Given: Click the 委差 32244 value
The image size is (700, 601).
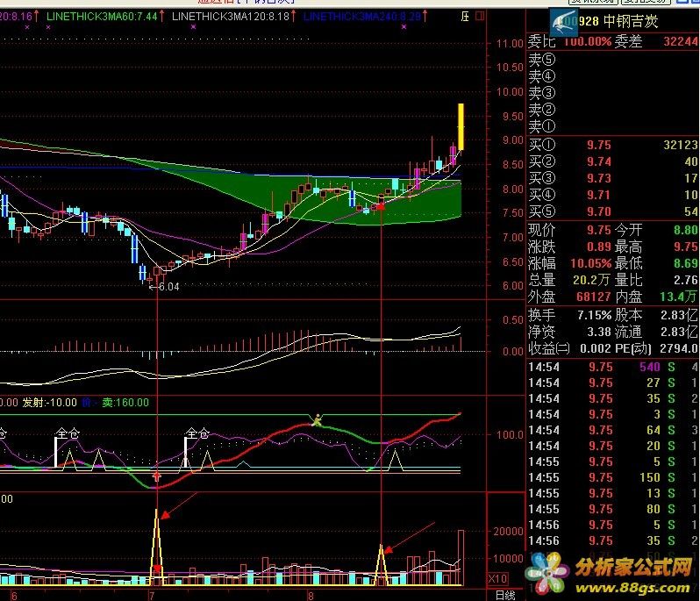Looking at the screenshot, I should click(681, 41).
